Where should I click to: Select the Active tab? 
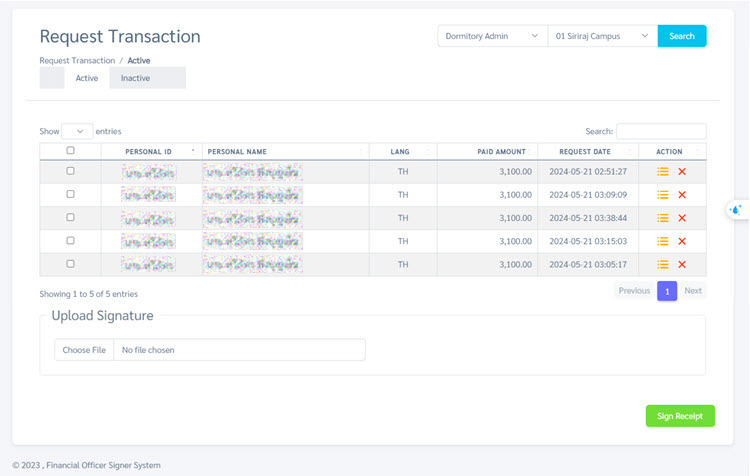tap(87, 78)
